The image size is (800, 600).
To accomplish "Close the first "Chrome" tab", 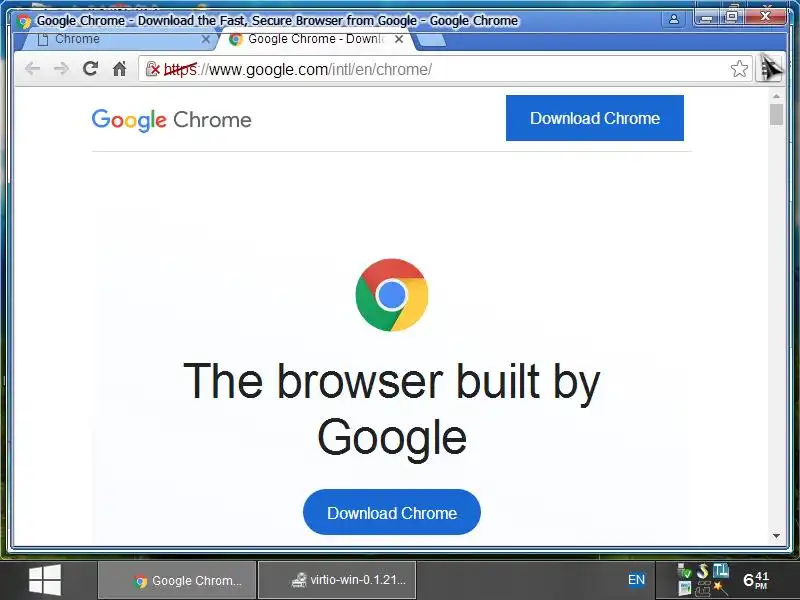I will coord(206,39).
